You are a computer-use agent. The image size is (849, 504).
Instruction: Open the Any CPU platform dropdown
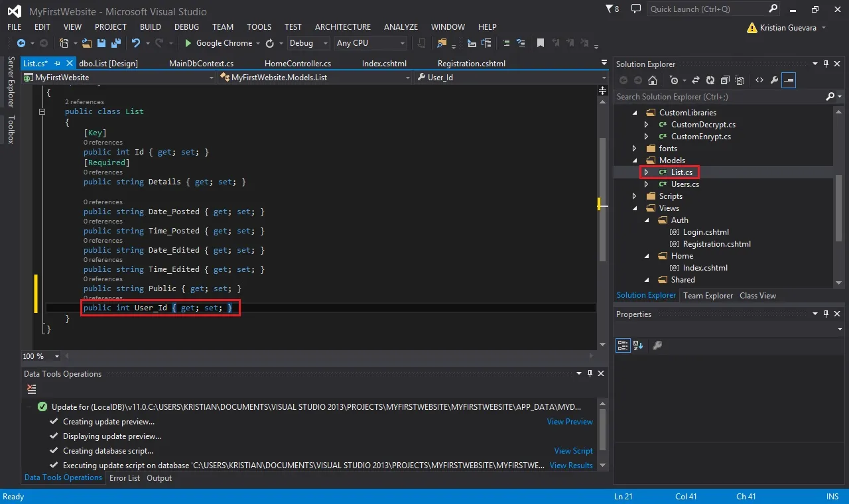tap(371, 43)
